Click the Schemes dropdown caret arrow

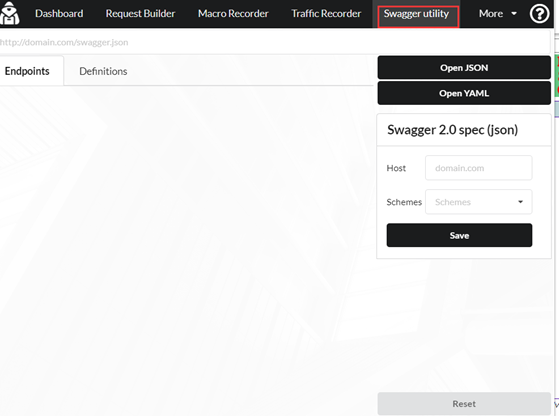[520, 202]
